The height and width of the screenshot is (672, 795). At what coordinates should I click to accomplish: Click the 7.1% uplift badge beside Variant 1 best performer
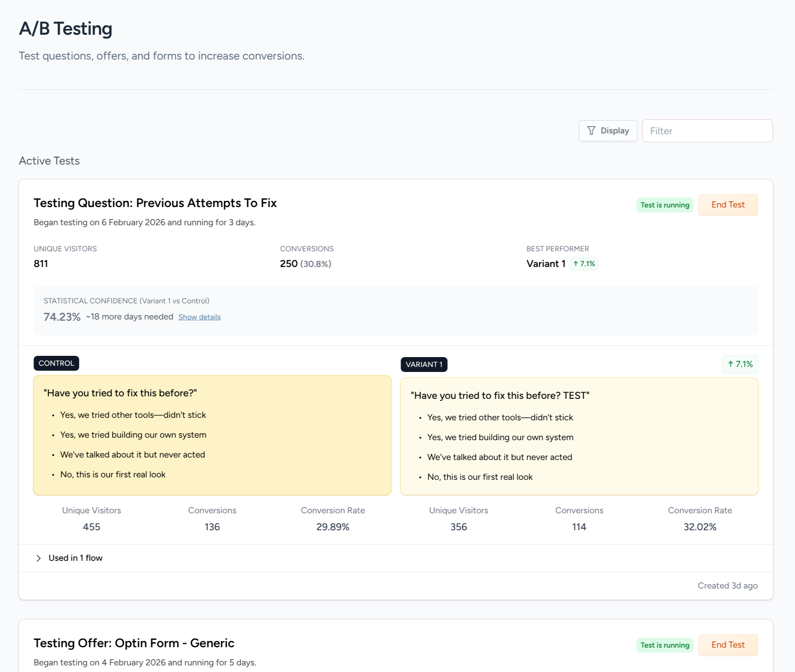coord(584,264)
